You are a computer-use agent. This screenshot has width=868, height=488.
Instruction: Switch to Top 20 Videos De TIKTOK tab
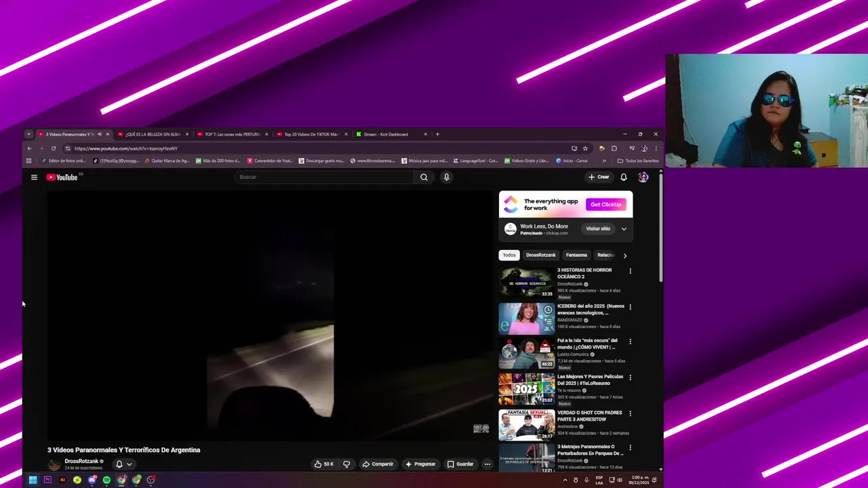pos(312,134)
